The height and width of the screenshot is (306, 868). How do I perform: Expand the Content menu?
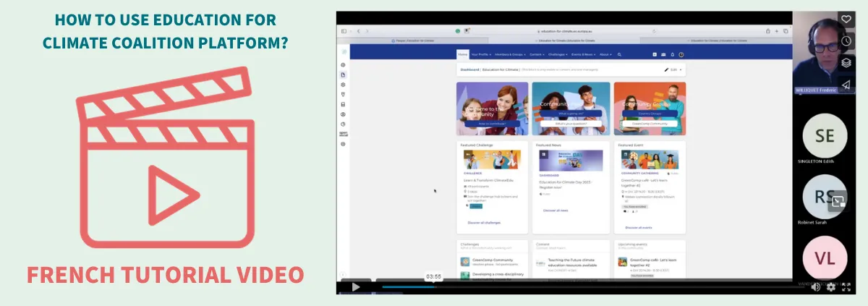pos(537,54)
